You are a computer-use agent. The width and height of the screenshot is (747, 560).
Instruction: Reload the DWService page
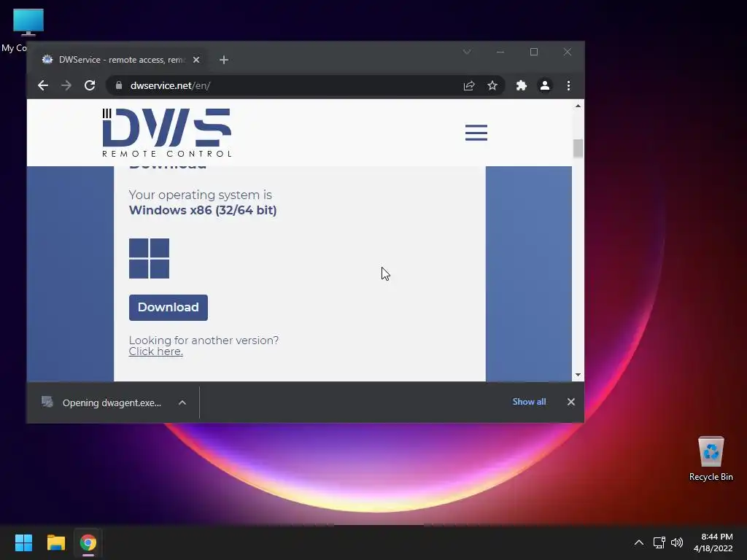(90, 86)
